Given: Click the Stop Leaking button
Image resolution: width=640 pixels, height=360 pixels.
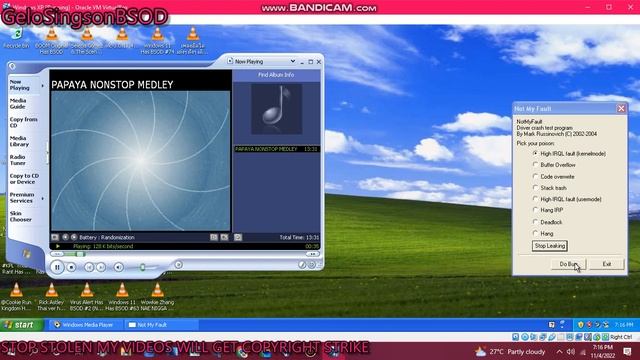Looking at the screenshot, I should coord(549,246).
